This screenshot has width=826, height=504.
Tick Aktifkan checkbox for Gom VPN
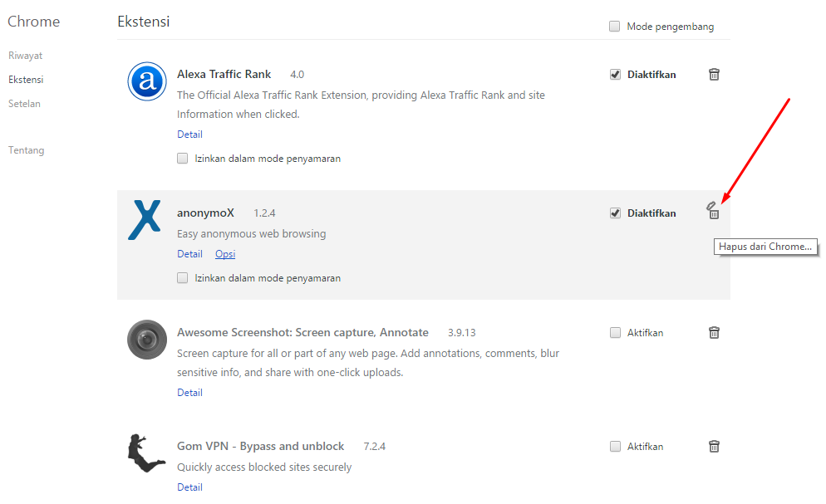click(x=615, y=447)
